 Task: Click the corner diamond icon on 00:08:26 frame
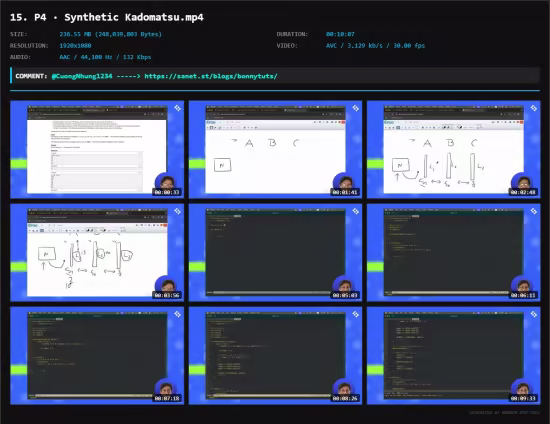356,314
